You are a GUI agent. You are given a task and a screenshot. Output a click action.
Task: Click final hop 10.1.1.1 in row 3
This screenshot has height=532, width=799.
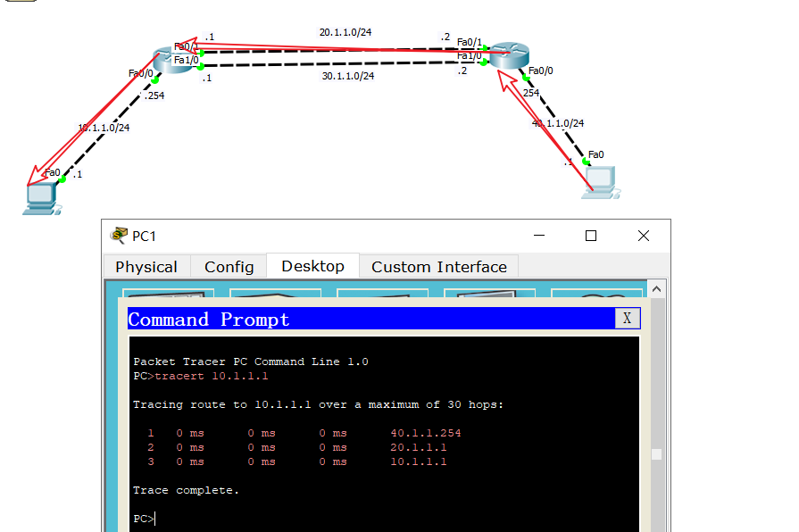[x=419, y=461]
